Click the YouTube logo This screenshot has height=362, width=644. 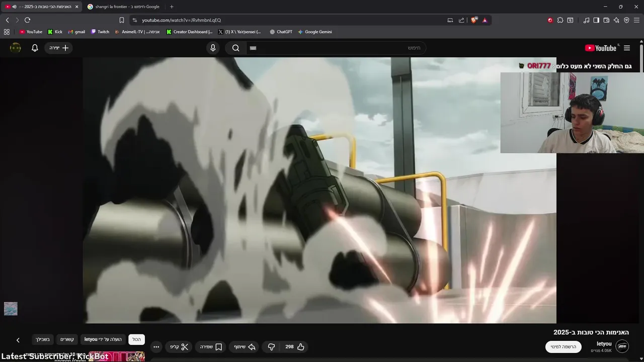click(x=601, y=48)
